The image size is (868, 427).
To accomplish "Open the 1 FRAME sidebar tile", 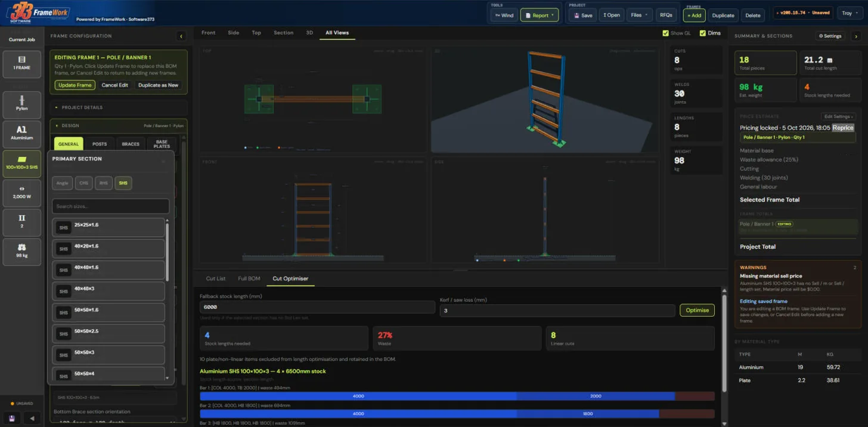I will pos(22,64).
